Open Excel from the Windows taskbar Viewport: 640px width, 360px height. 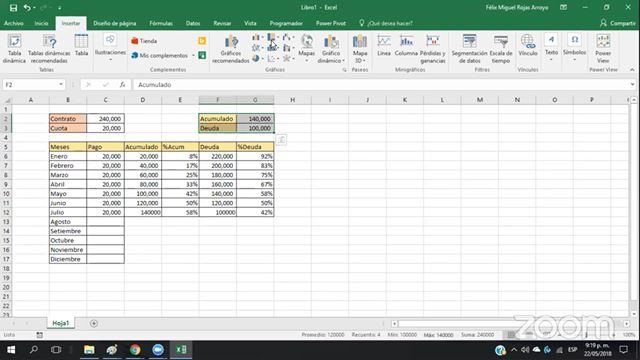click(x=181, y=349)
